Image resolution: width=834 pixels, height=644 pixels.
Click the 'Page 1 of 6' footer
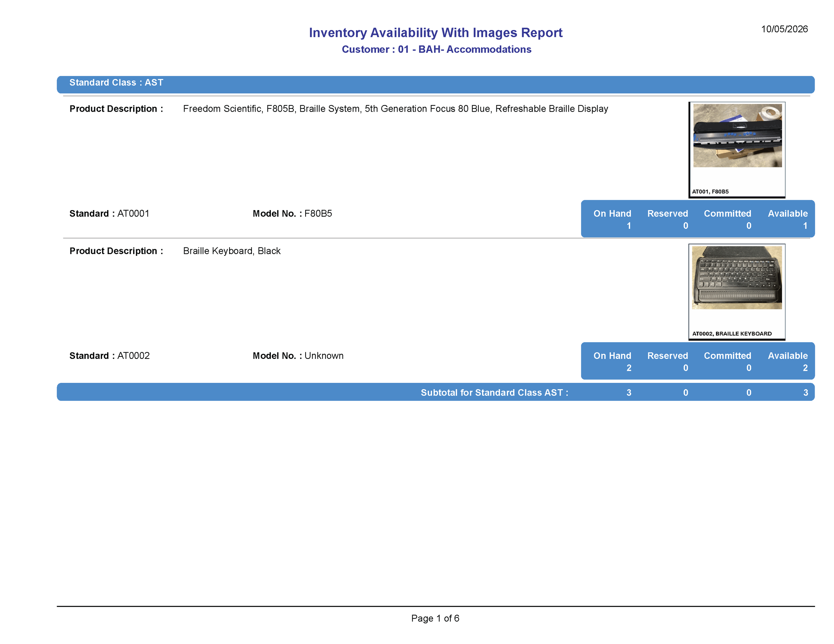pos(435,618)
